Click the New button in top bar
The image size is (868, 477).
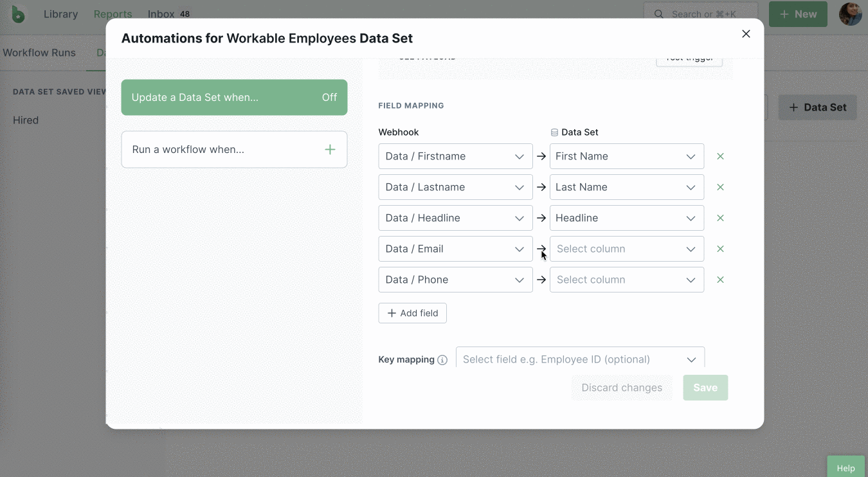798,14
